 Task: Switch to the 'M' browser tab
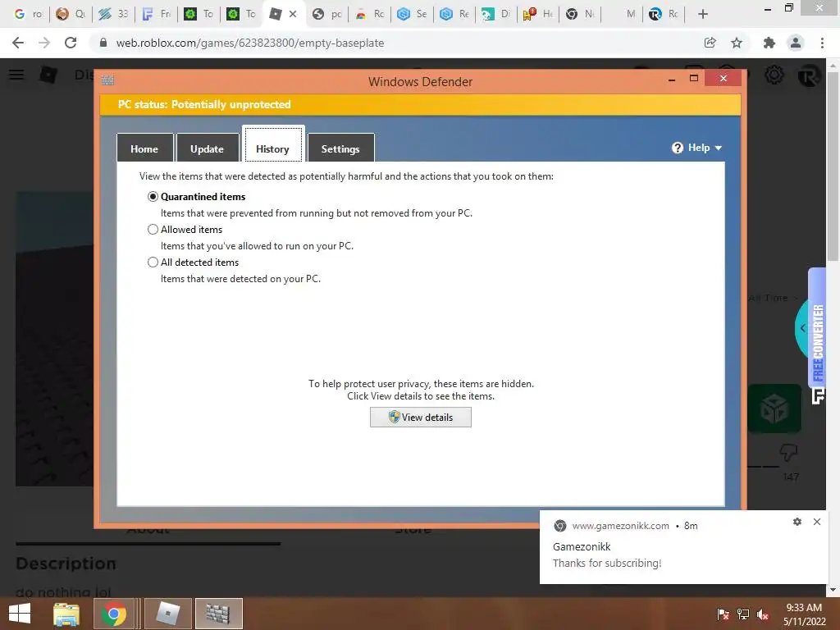click(x=624, y=14)
